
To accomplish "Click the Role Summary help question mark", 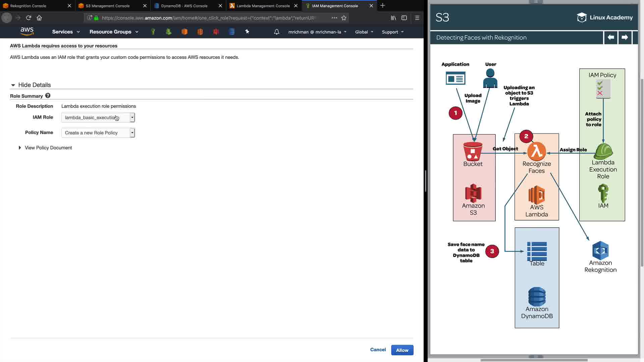I will (48, 96).
